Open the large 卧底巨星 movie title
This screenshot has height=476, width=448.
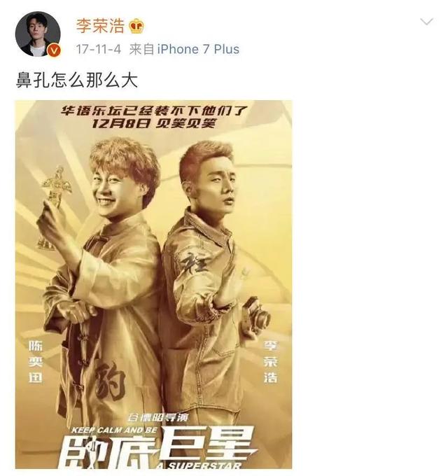coord(157,449)
